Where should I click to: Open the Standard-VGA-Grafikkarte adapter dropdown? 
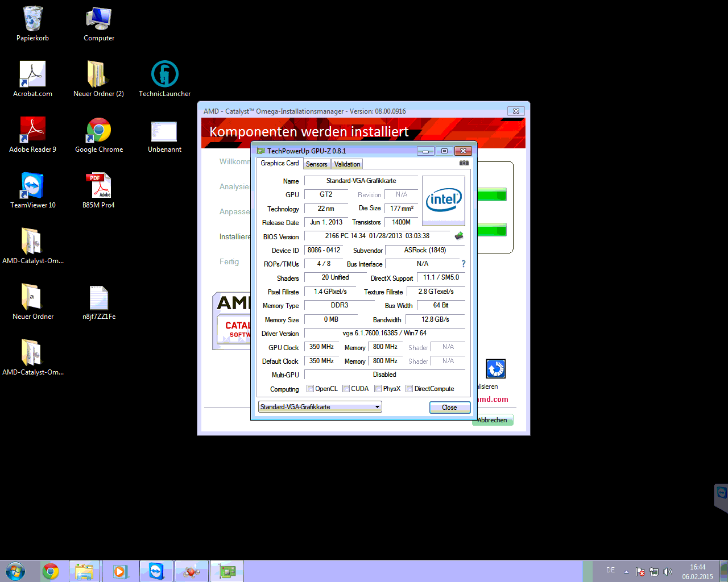coord(320,407)
